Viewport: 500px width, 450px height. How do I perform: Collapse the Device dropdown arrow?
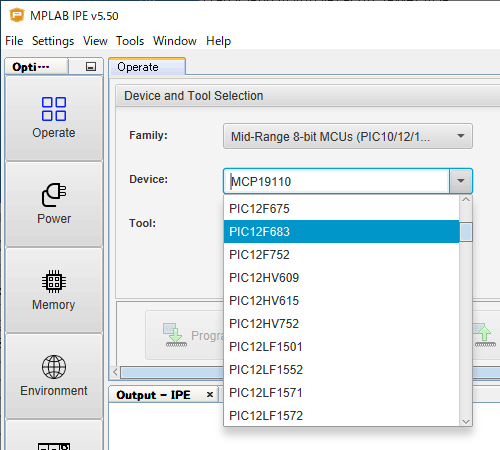(461, 181)
